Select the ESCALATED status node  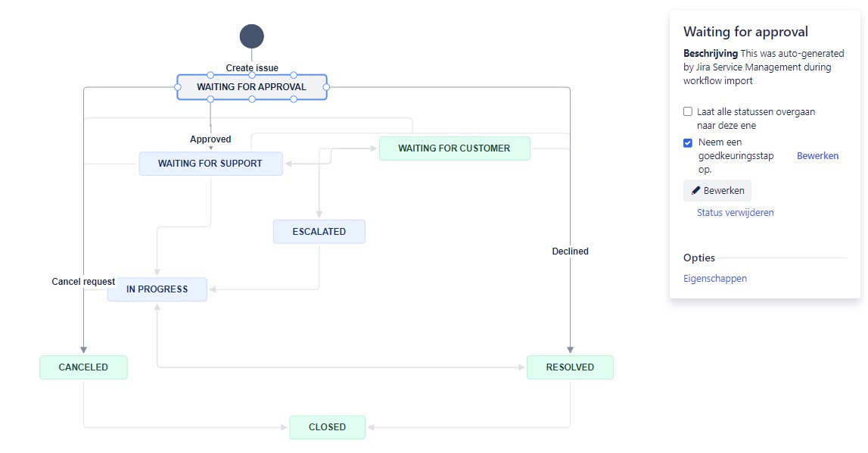(319, 232)
